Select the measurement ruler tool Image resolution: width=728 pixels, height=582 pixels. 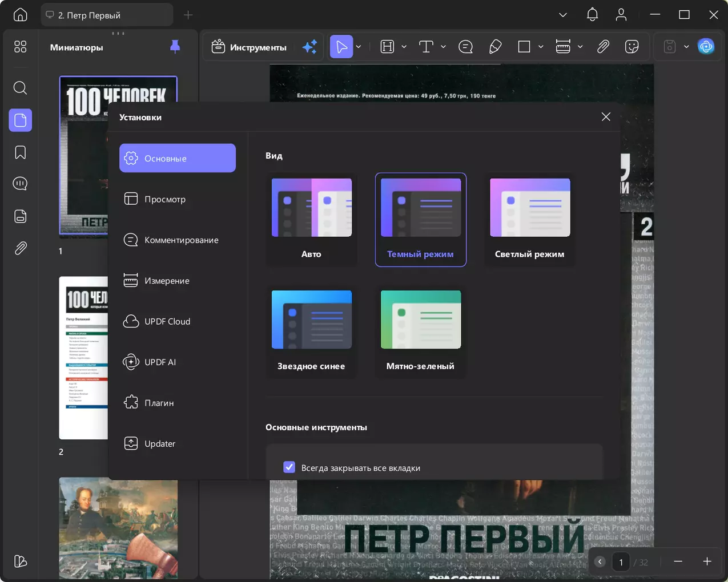[x=564, y=47]
